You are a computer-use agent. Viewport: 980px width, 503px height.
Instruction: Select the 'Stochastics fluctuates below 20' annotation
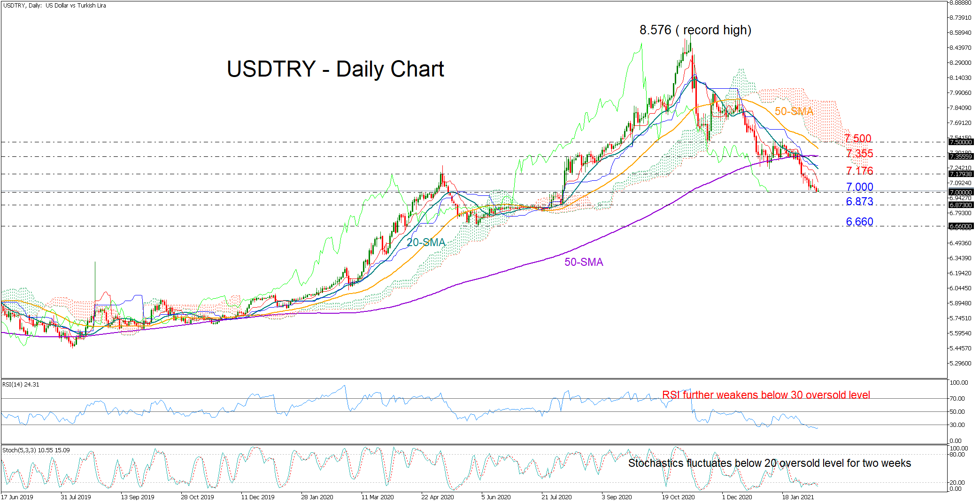pos(770,463)
